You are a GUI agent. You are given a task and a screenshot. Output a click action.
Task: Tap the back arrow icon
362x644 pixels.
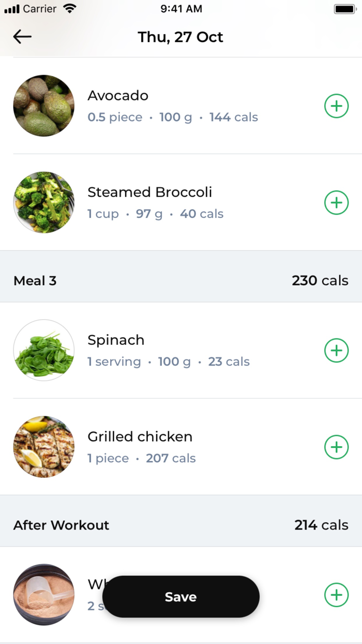[x=22, y=37]
